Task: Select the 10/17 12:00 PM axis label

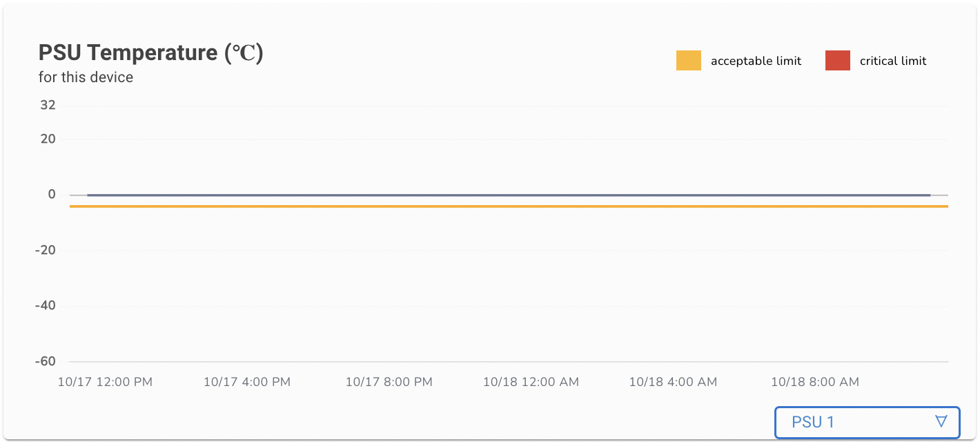Action: (x=105, y=382)
